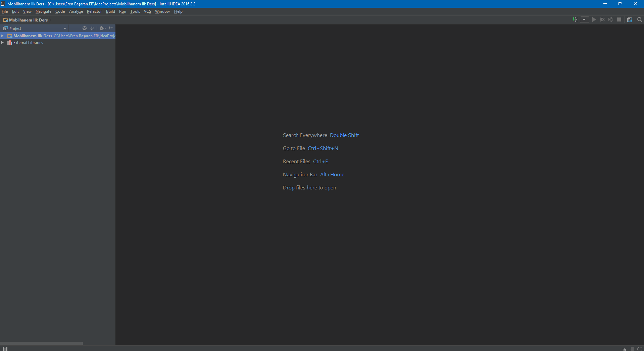Screen dimensions: 644x351
Task: Click the Run play icon
Action: [594, 20]
